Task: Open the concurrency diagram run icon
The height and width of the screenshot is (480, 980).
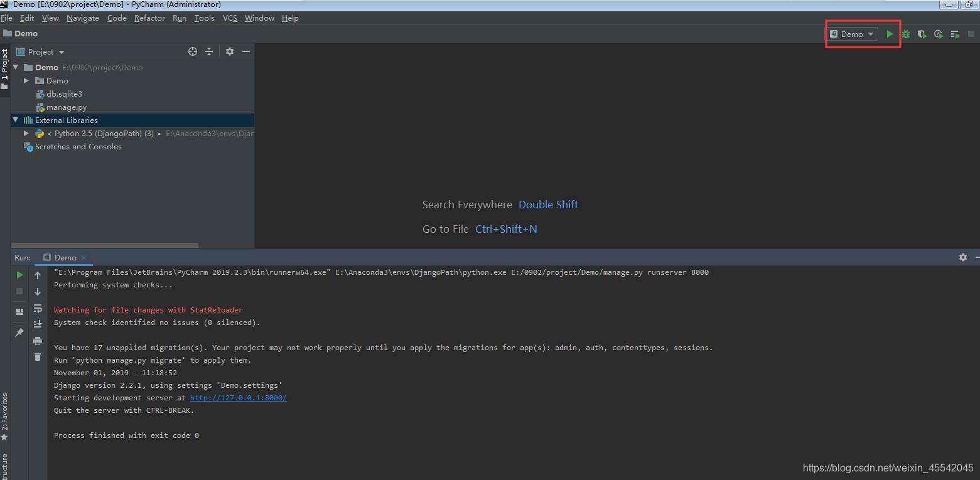Action: pyautogui.click(x=955, y=34)
